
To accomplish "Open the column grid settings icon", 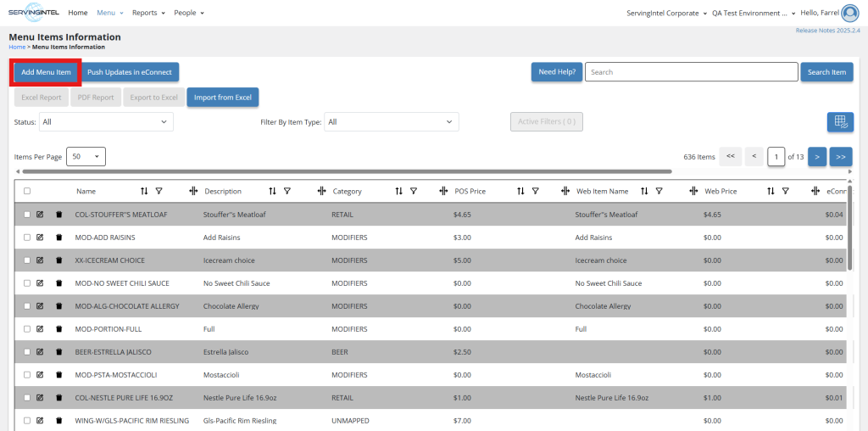I will coord(840,122).
